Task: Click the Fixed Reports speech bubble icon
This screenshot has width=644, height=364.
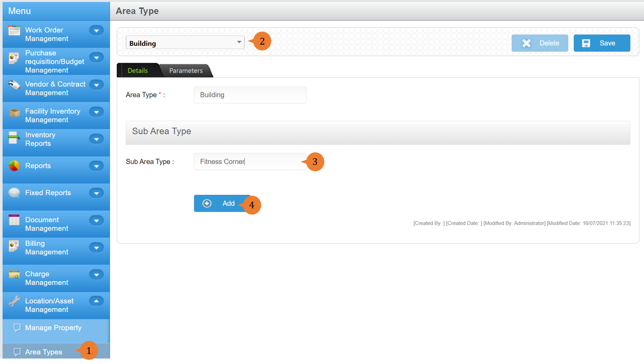Action: pyautogui.click(x=14, y=193)
